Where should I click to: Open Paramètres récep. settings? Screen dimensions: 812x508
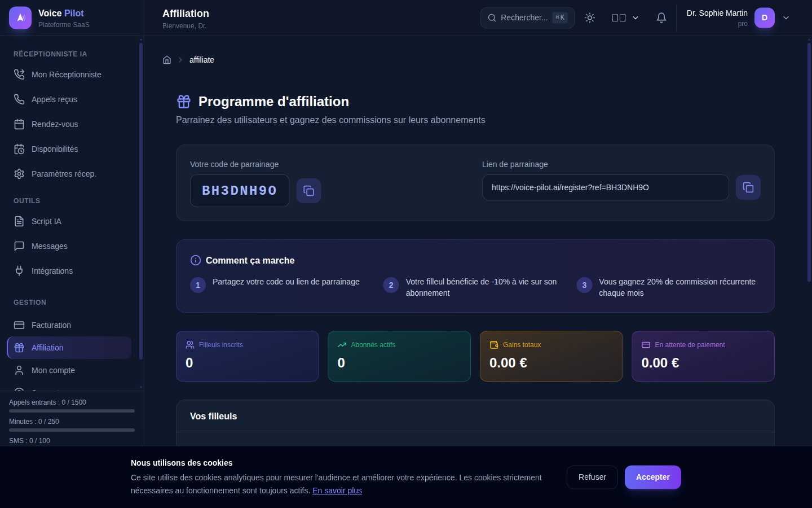(x=69, y=174)
